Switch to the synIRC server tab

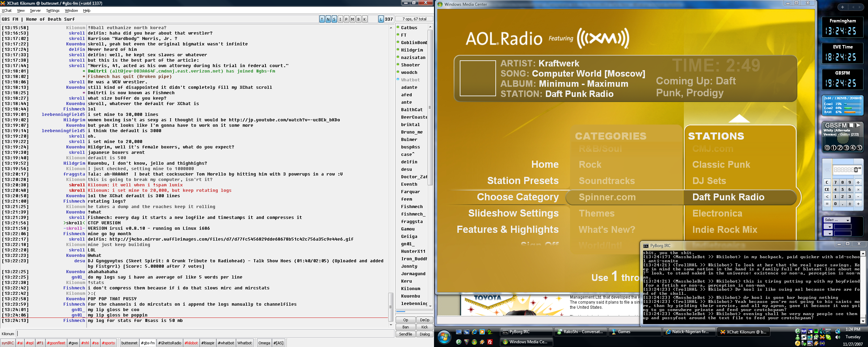point(8,343)
